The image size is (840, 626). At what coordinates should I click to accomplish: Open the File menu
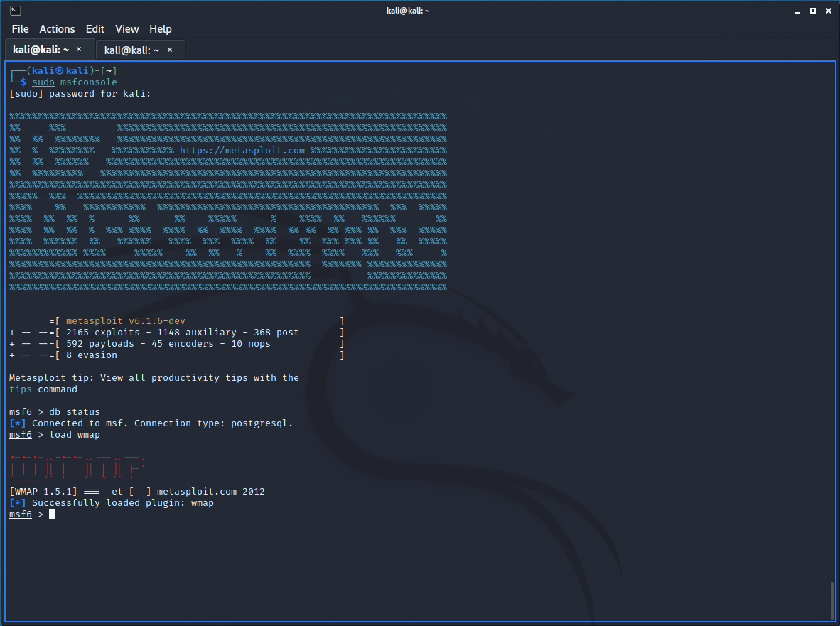pyautogui.click(x=21, y=29)
